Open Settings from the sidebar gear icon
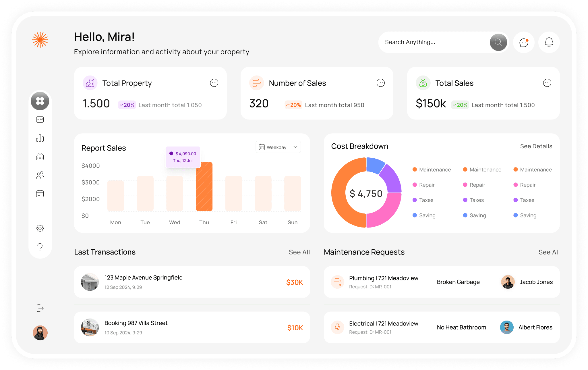 tap(40, 228)
